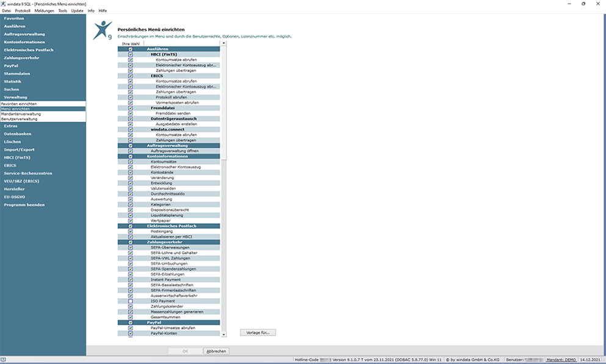The height and width of the screenshot is (364, 606).
Task: Select Menü einrichten in sidebar
Action: [43, 109]
